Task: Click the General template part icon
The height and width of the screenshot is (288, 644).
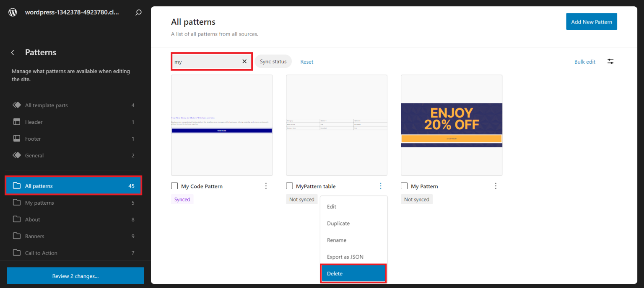Action: pyautogui.click(x=17, y=155)
